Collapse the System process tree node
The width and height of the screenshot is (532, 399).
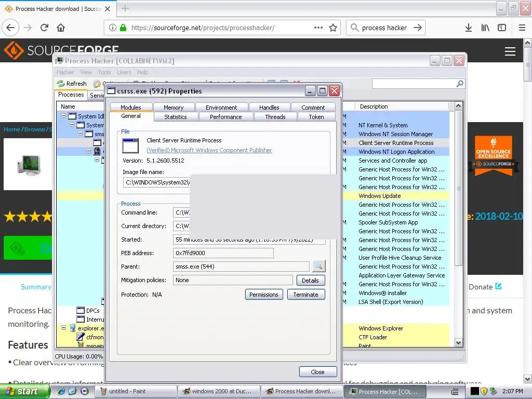tap(72, 125)
